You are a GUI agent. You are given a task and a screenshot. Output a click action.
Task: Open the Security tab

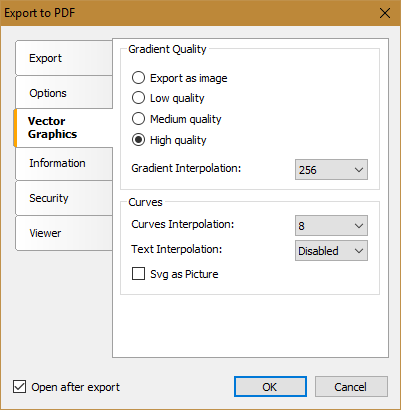pos(64,198)
